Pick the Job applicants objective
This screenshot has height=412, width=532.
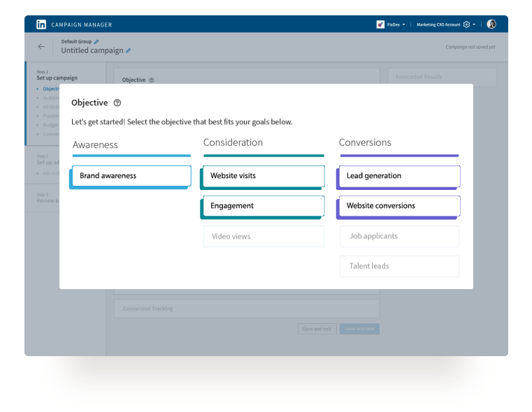coord(399,236)
